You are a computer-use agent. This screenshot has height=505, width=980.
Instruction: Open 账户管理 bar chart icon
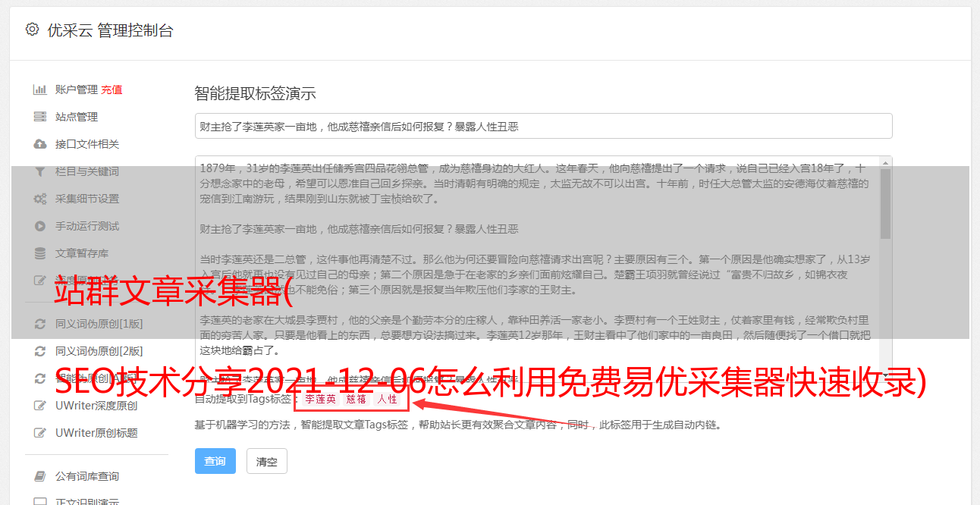[40, 89]
